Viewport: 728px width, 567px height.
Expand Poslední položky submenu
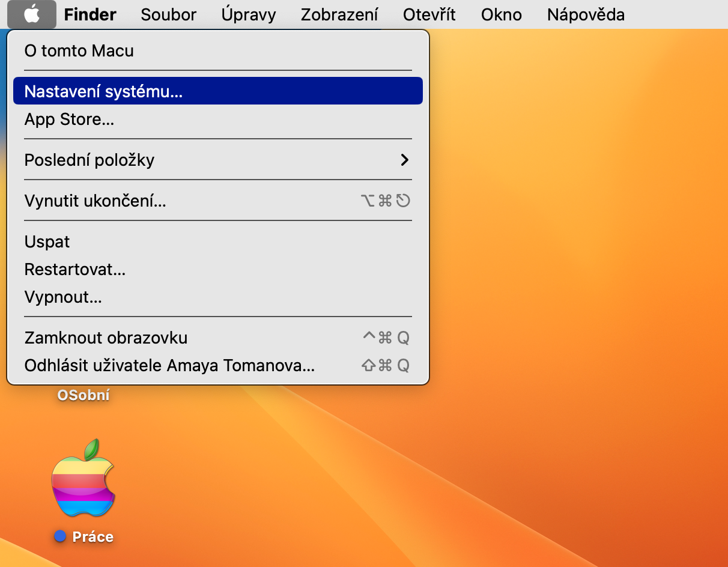point(218,160)
